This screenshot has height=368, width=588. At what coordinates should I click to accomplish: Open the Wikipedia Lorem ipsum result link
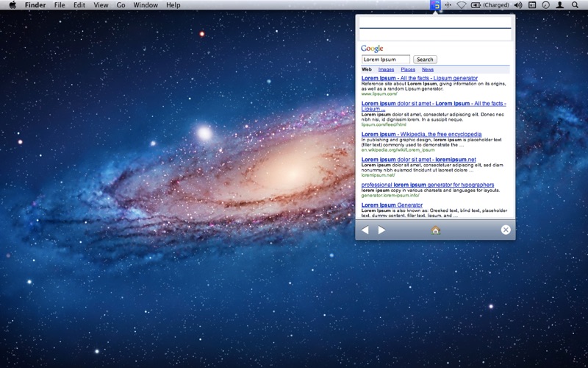pos(421,135)
